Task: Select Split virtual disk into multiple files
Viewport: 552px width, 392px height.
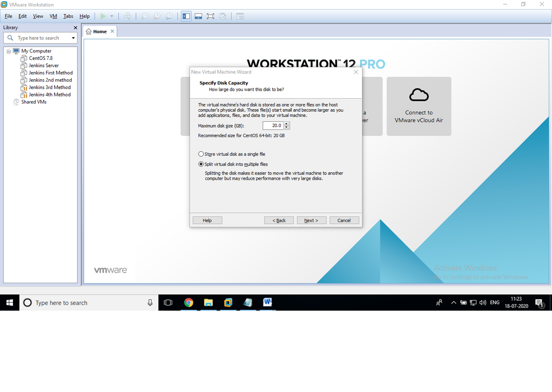Action: tap(201, 164)
